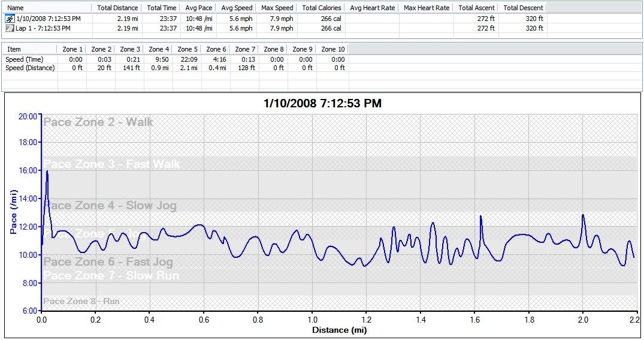Click the Zone 10 column header
This screenshot has height=340, width=644.
pyautogui.click(x=332, y=49)
